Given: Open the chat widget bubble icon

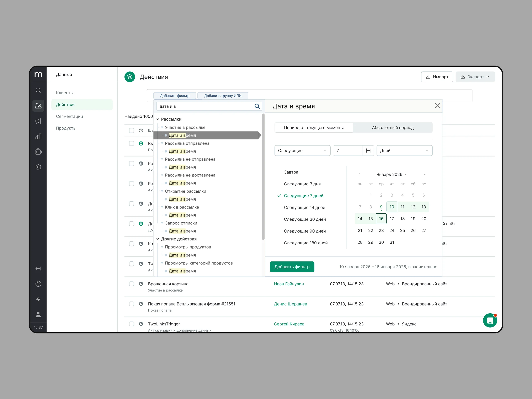Looking at the screenshot, I should (x=490, y=321).
